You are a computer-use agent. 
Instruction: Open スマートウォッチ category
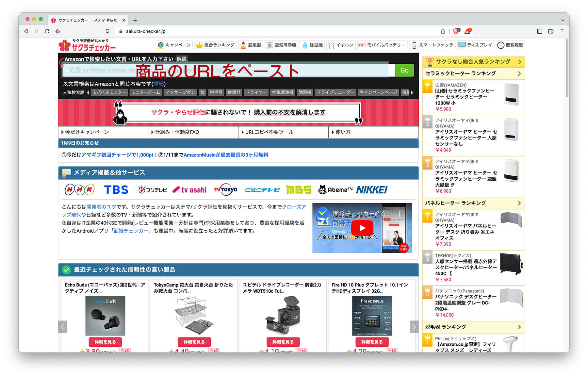(x=432, y=45)
